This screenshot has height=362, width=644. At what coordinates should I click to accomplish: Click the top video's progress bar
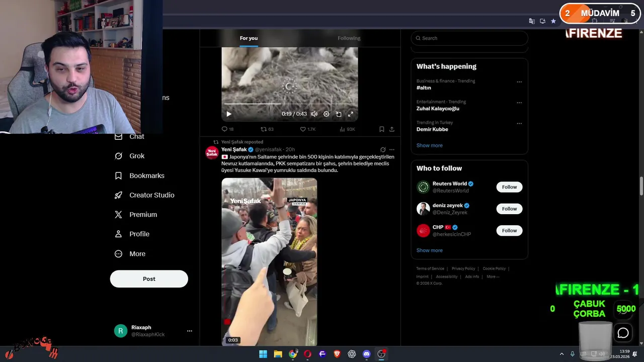click(x=289, y=104)
